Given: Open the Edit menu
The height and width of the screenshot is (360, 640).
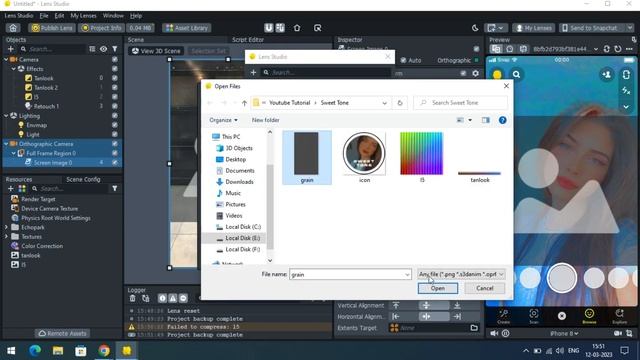Looking at the screenshot, I should (x=59, y=16).
